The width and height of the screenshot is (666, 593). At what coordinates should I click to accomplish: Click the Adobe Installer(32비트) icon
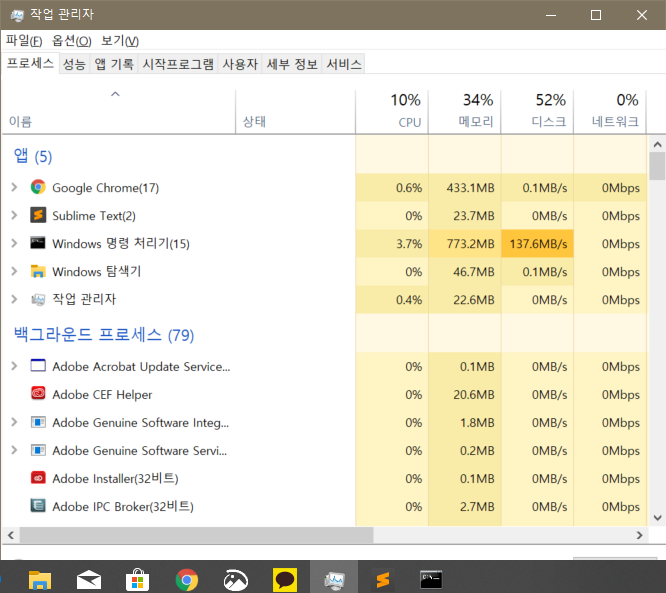tap(38, 478)
